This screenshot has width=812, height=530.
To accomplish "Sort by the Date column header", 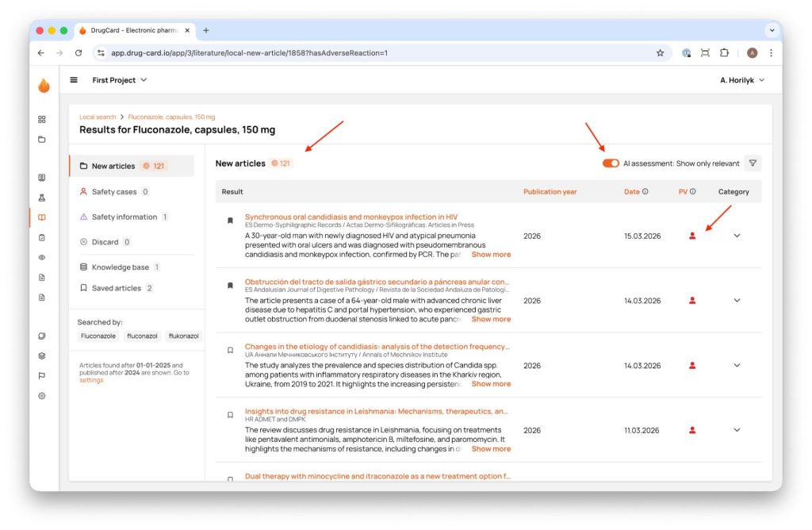I will 632,192.
